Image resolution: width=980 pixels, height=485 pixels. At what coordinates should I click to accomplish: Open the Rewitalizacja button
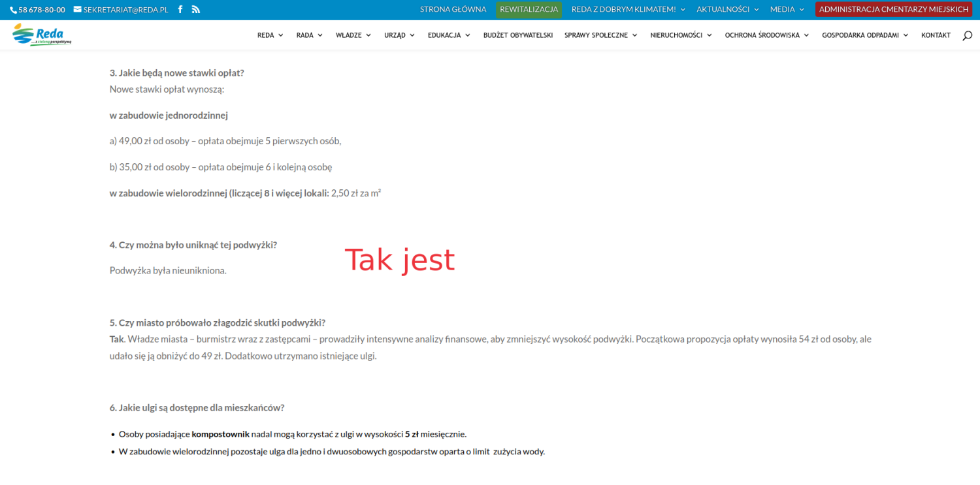(x=529, y=9)
